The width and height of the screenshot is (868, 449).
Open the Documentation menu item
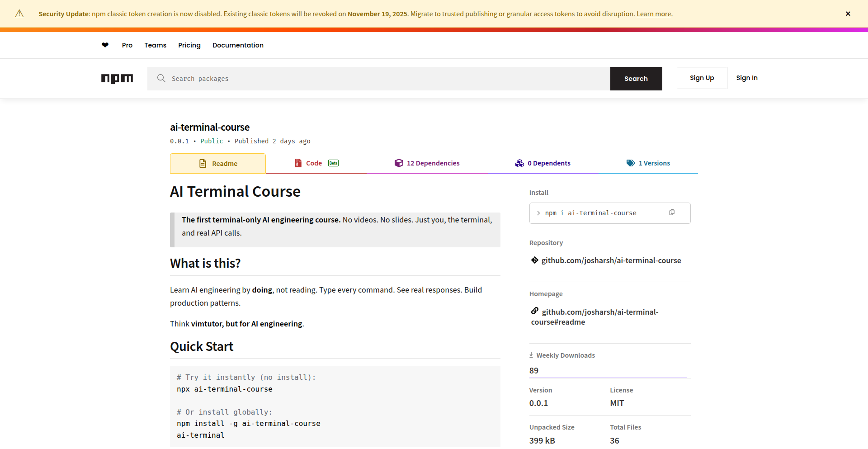pos(238,45)
